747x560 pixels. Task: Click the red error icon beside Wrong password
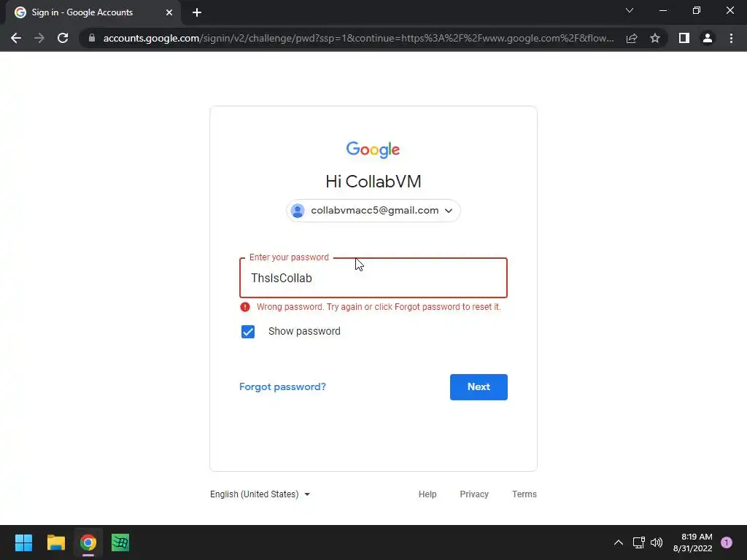pyautogui.click(x=245, y=307)
